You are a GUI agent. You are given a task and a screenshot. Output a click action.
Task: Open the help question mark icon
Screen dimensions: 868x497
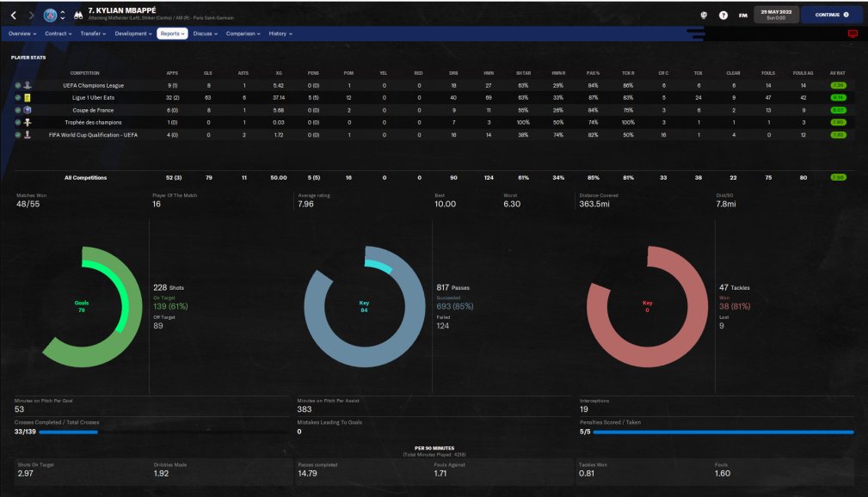coord(723,15)
